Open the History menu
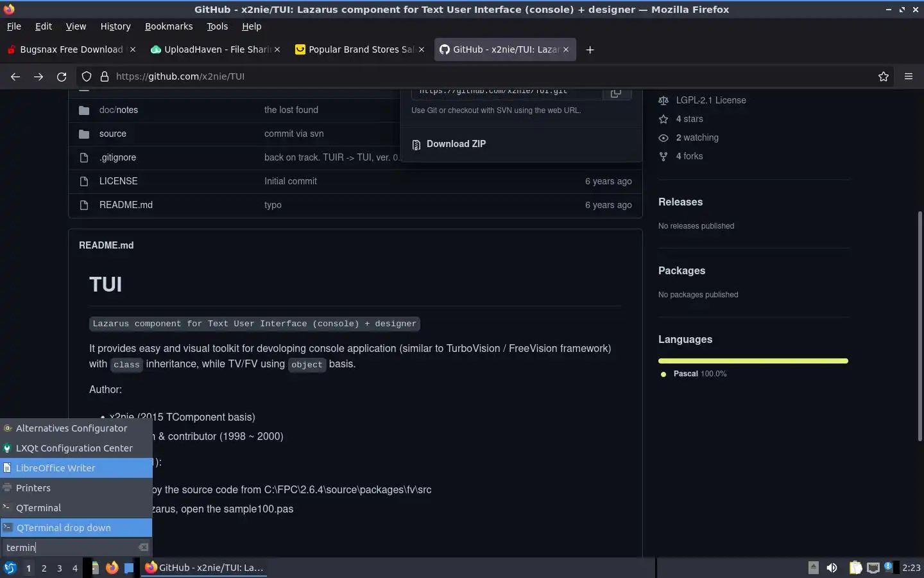 click(116, 26)
